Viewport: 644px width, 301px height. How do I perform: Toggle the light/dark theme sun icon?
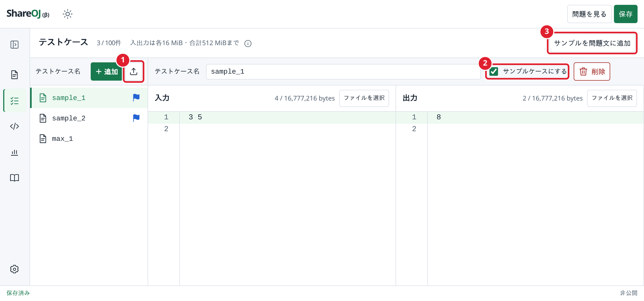click(68, 14)
